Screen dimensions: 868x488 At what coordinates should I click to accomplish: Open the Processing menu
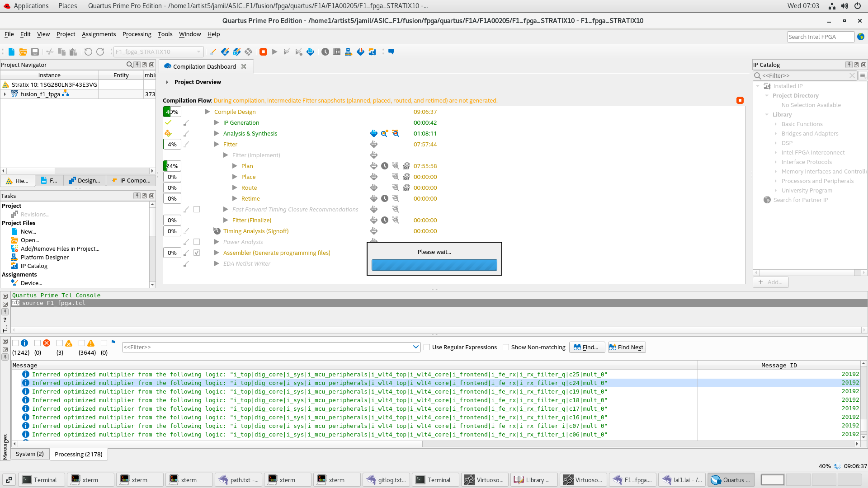pos(137,34)
